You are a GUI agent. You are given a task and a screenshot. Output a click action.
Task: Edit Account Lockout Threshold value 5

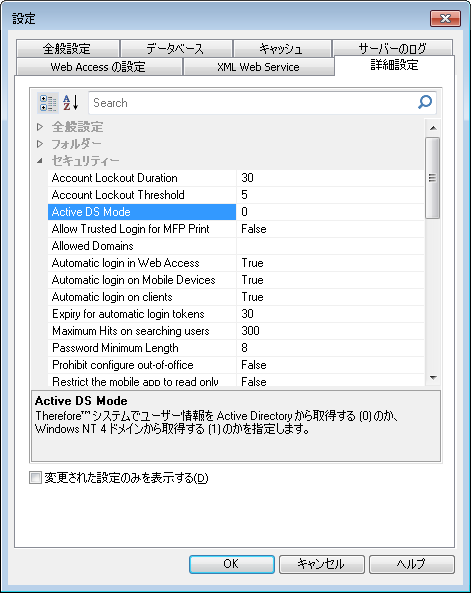[x=330, y=195]
